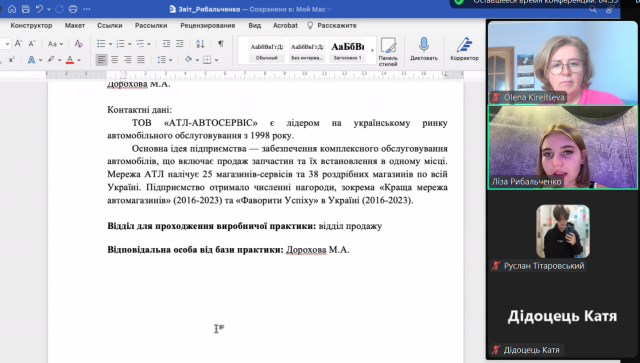Open the Ссылки ribbon tab
Screen dimensions: 640x363
click(x=110, y=25)
